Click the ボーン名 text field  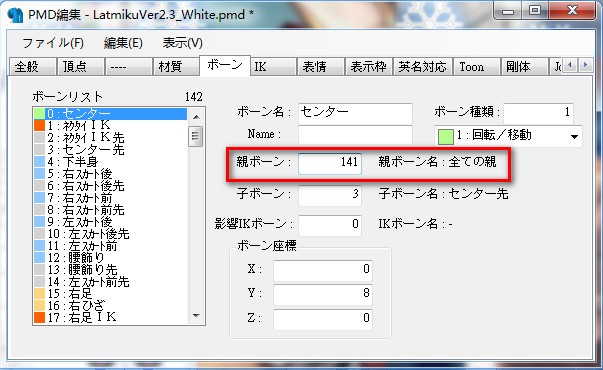click(x=355, y=113)
